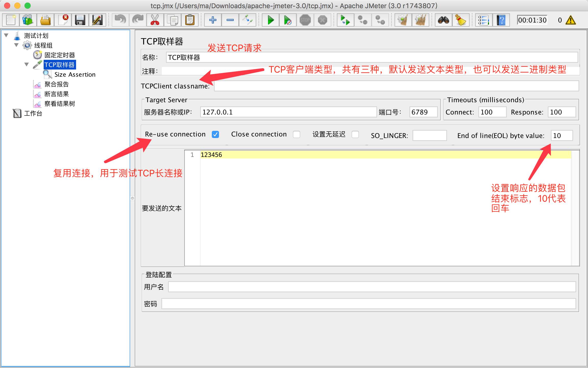The height and width of the screenshot is (368, 588).
Task: Select Size Assertion in the tree
Action: [x=75, y=74]
